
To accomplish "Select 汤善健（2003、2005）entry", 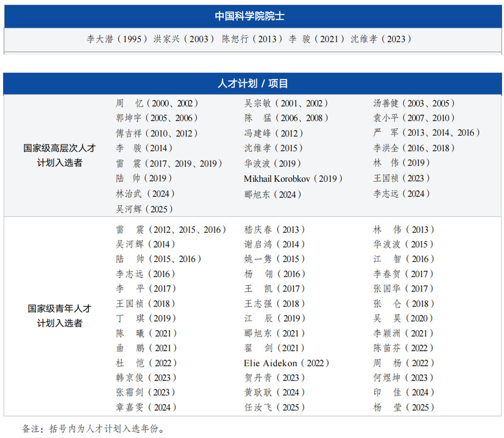I will 414,103.
